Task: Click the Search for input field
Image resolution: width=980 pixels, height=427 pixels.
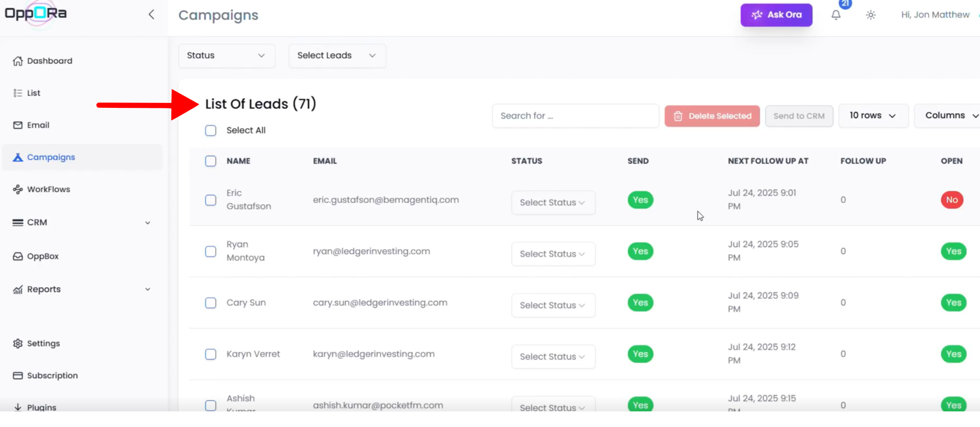Action: coord(575,116)
